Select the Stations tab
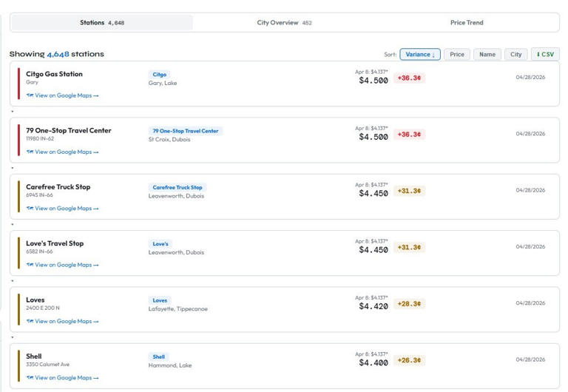568x392 pixels. [102, 23]
